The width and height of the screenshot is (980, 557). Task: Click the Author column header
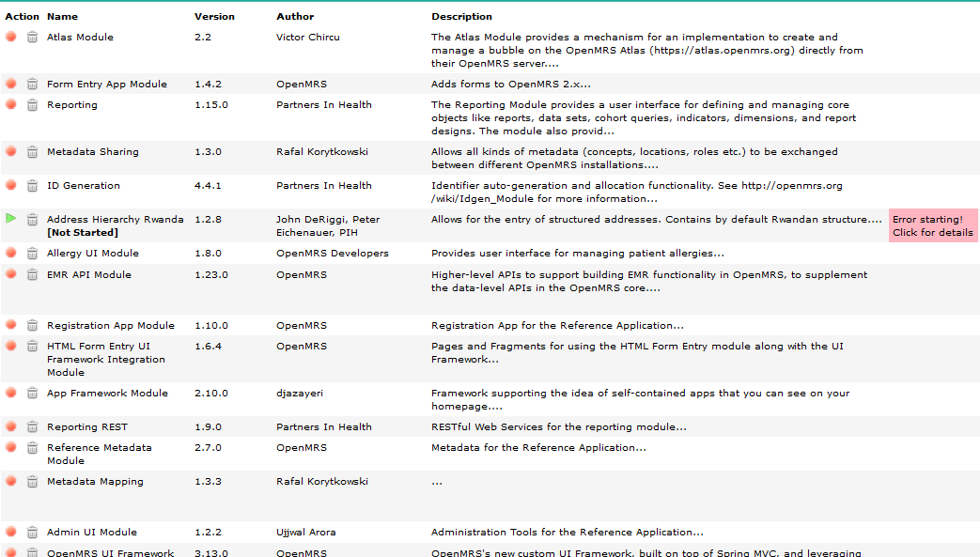pyautogui.click(x=295, y=16)
